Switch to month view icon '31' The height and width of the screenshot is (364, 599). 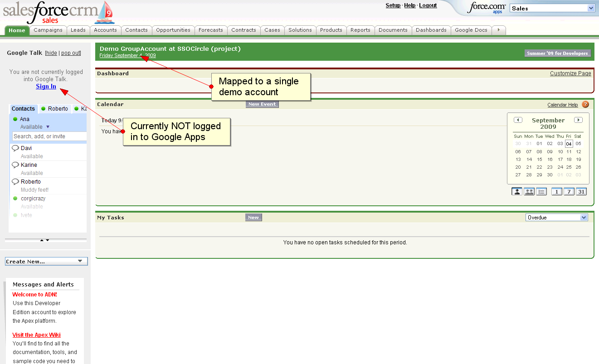click(581, 191)
